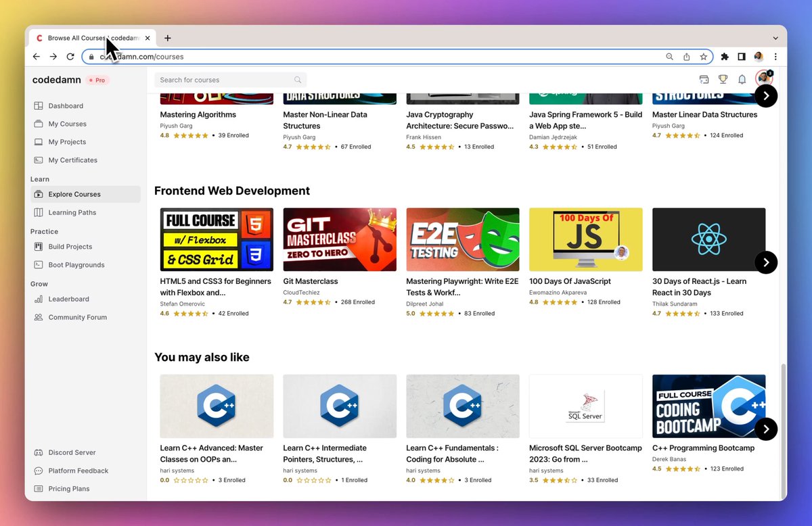The width and height of the screenshot is (812, 526).
Task: Click the My Certificates icon
Action: (39, 160)
